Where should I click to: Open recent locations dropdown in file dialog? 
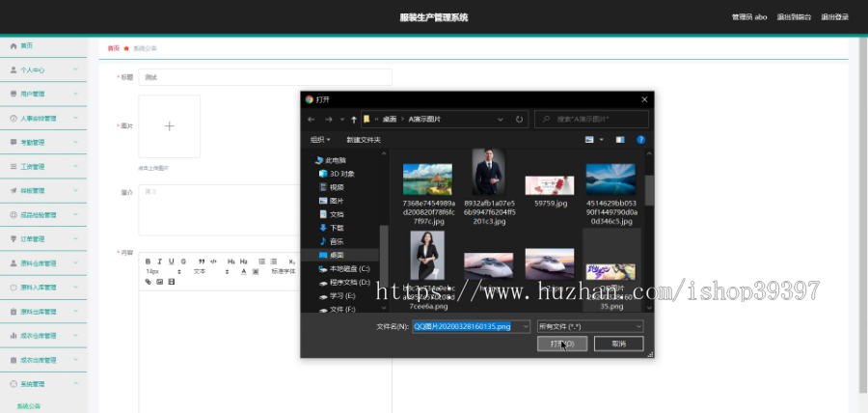pos(342,119)
